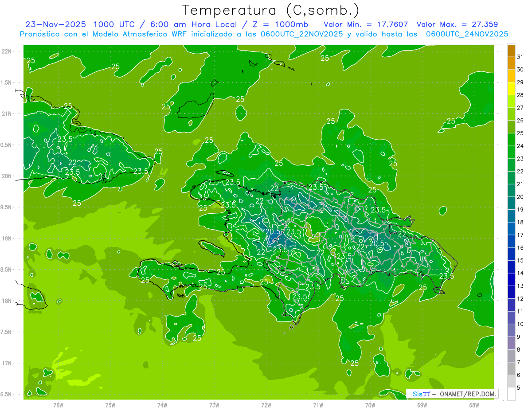Click the 21 label on the color legend
532x411 pixels.
pyautogui.click(x=520, y=184)
